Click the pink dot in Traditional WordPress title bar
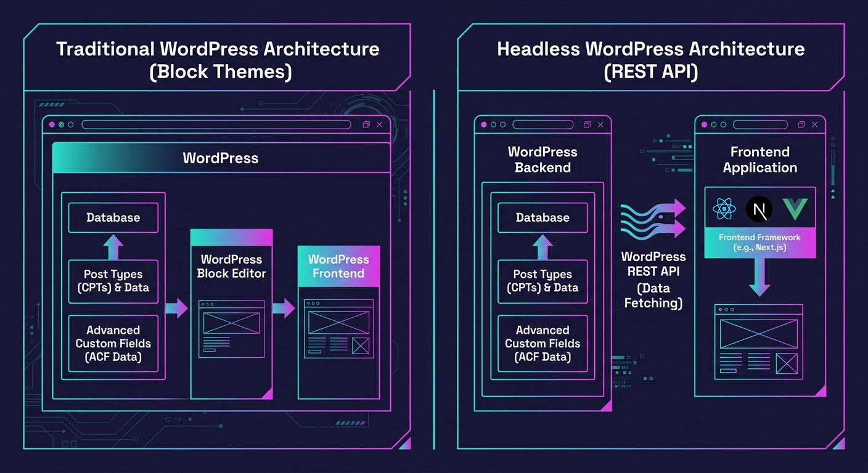Viewport: 868px width, 473px height. coord(52,124)
